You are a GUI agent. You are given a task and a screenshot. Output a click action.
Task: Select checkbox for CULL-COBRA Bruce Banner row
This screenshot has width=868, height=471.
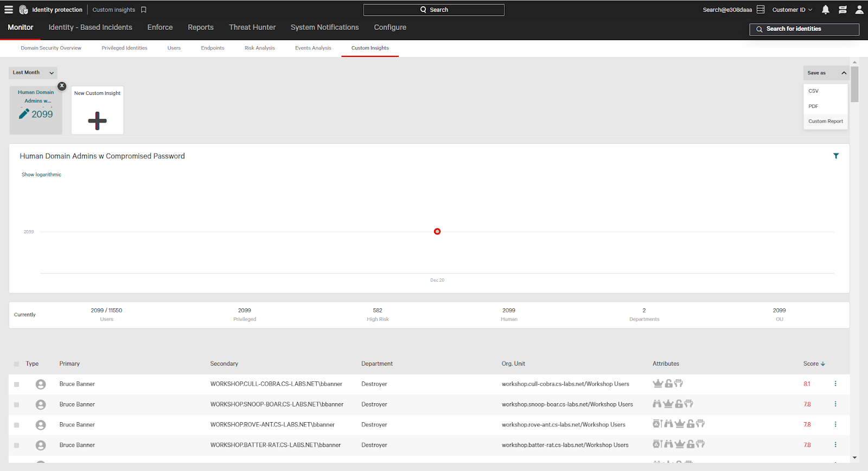(16, 384)
